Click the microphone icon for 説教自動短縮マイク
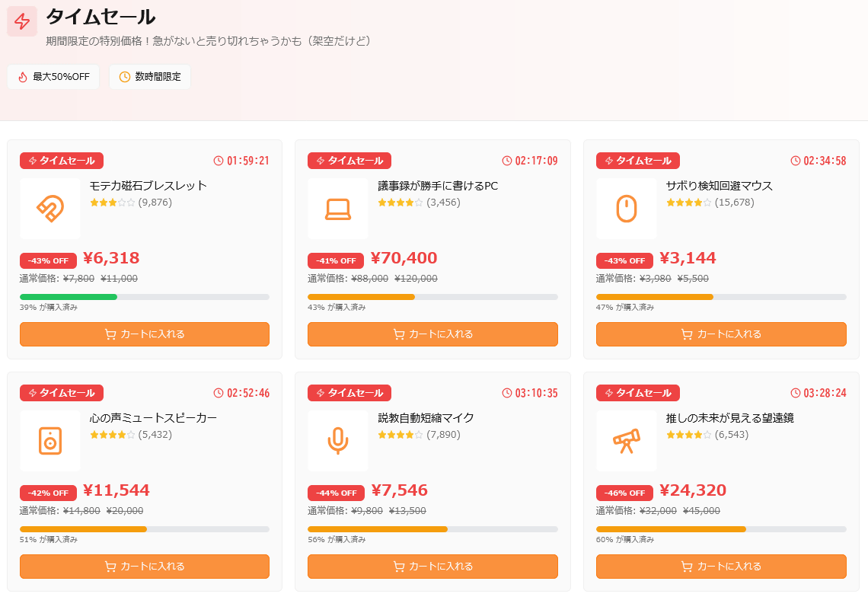Image resolution: width=868 pixels, height=597 pixels. tap(338, 440)
